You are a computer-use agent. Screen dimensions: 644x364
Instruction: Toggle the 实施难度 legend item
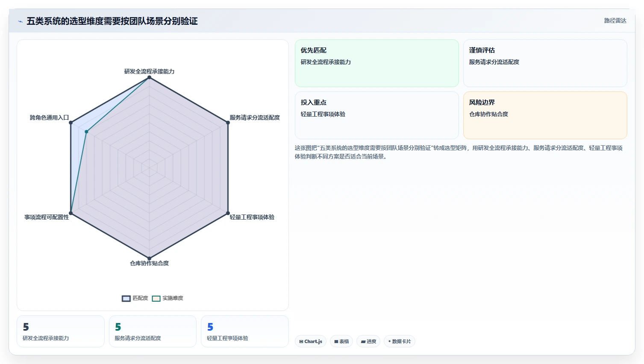(x=168, y=298)
